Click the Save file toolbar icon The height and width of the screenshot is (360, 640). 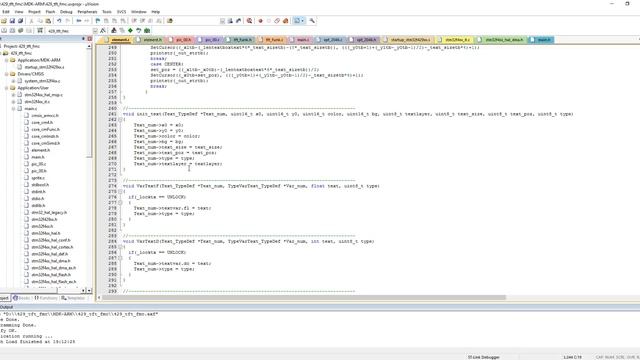pos(12,21)
